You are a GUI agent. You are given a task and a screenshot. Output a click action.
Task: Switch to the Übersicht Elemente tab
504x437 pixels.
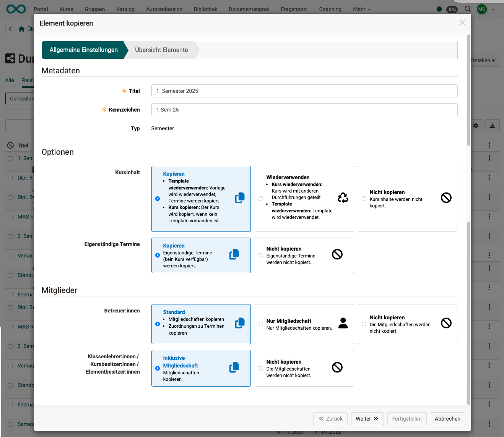point(161,50)
